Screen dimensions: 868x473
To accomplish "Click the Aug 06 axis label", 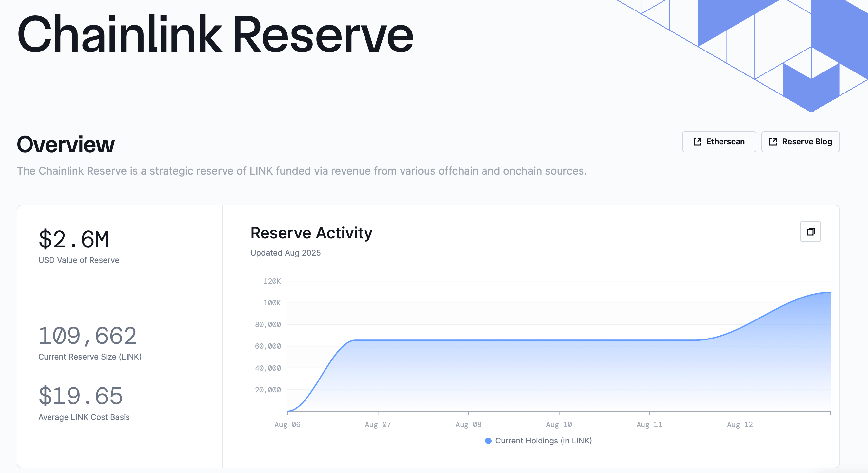I will click(287, 424).
